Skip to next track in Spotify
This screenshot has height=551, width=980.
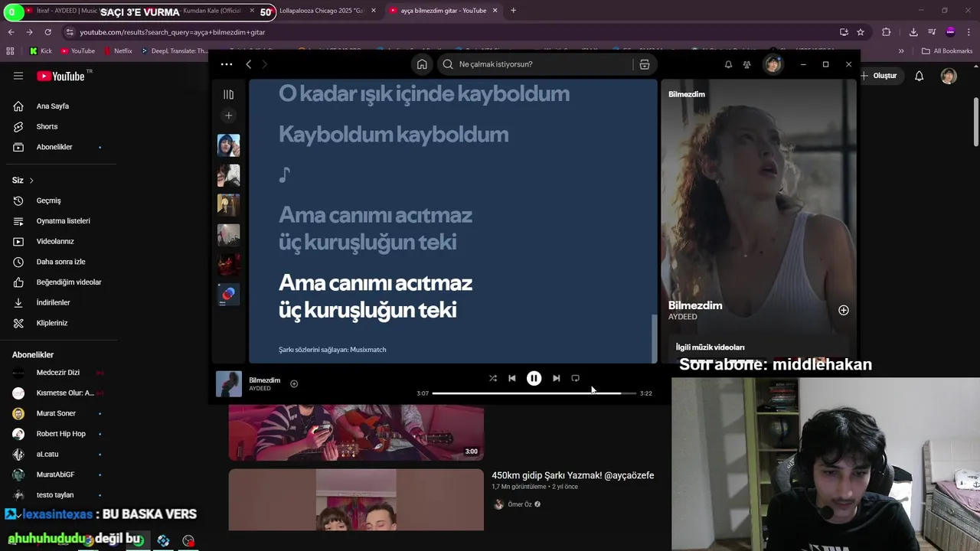click(556, 378)
